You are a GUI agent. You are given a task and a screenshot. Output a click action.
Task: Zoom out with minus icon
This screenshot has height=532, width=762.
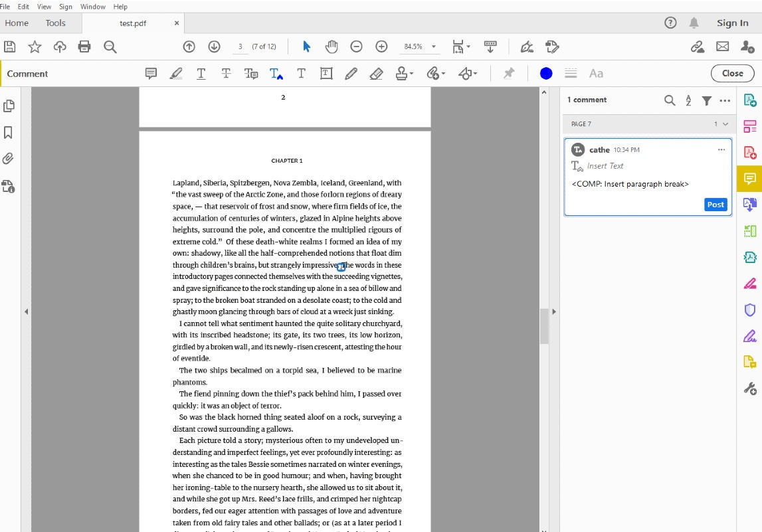pyautogui.click(x=356, y=46)
